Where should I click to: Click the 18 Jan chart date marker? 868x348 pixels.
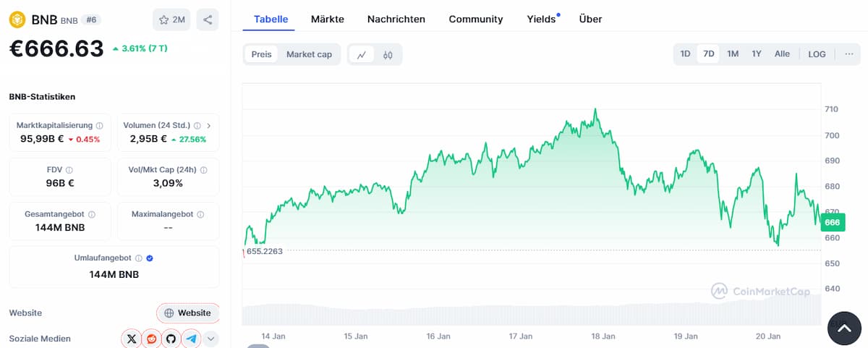(x=603, y=336)
